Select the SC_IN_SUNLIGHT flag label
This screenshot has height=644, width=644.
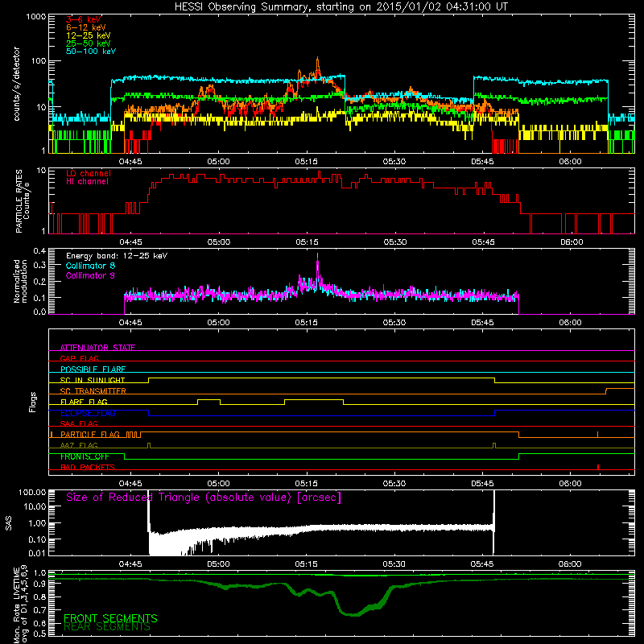coord(93,380)
